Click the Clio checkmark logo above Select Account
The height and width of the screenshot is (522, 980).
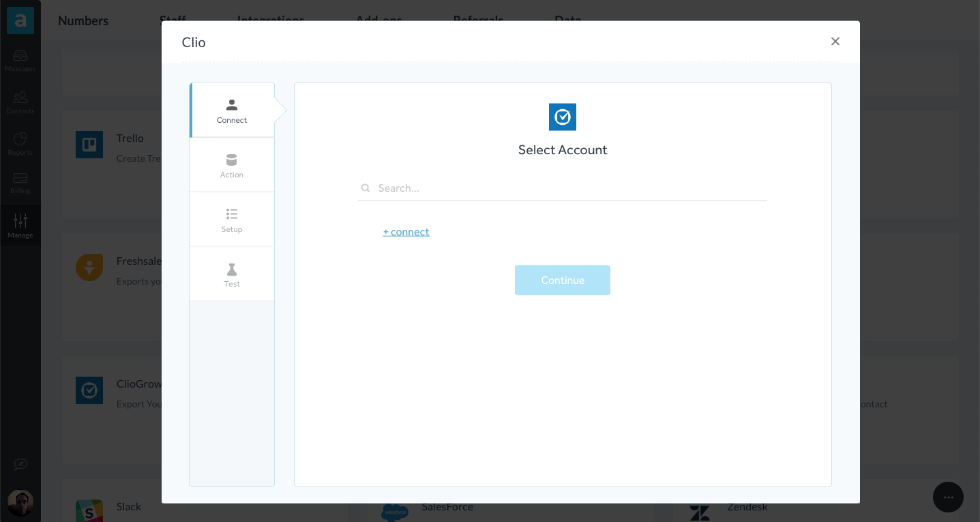pos(563,117)
